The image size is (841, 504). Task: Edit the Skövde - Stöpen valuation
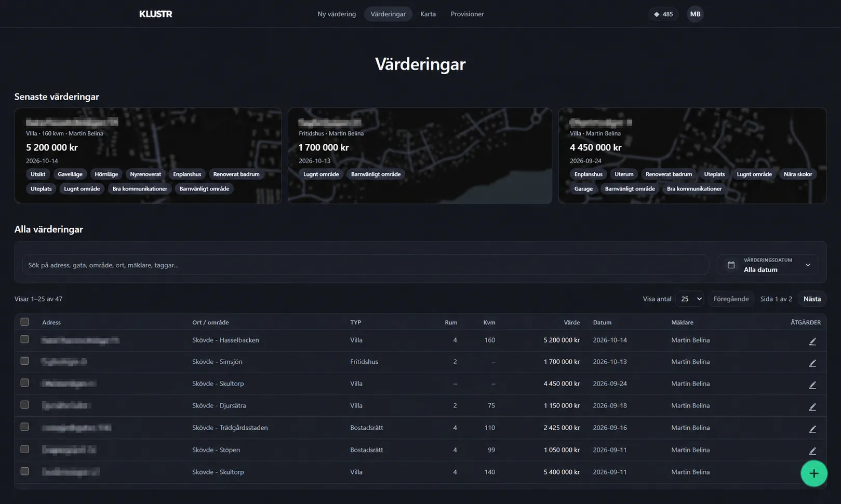point(812,451)
